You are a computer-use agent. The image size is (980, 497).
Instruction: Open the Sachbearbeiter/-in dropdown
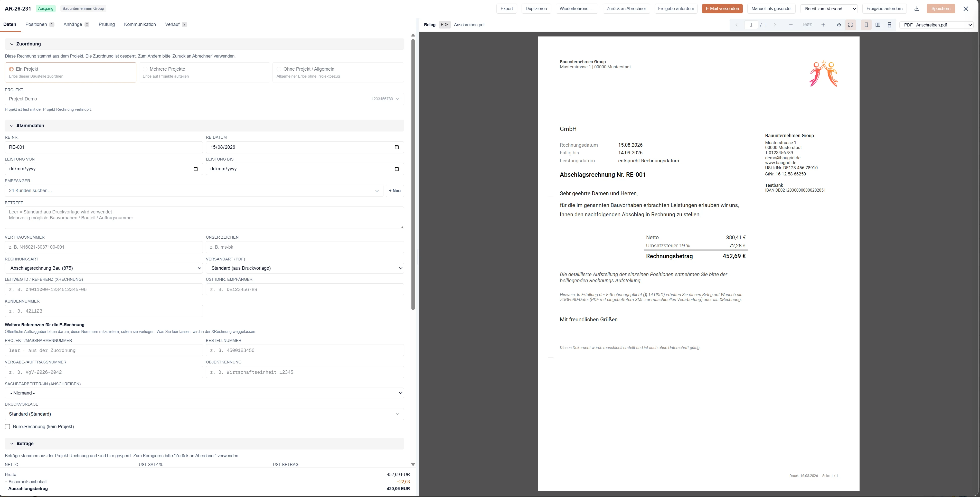(204, 393)
